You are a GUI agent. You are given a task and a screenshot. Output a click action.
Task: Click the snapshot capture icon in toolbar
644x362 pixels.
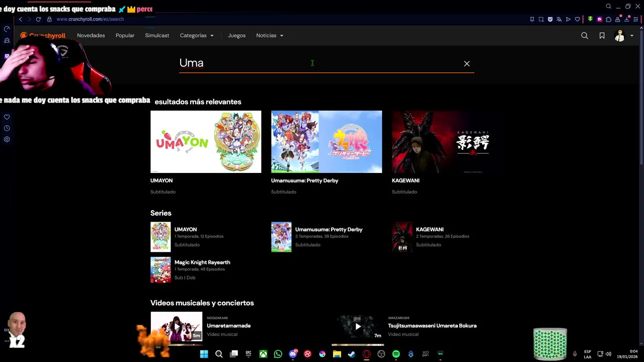(541, 19)
